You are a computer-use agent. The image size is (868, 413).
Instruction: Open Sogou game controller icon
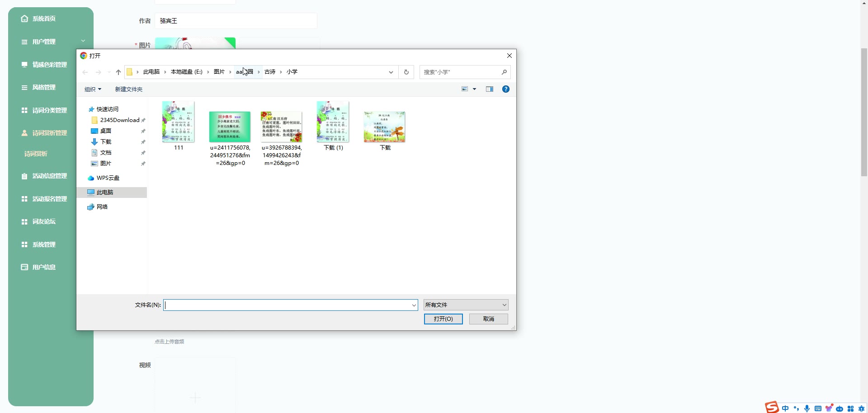[840, 408]
